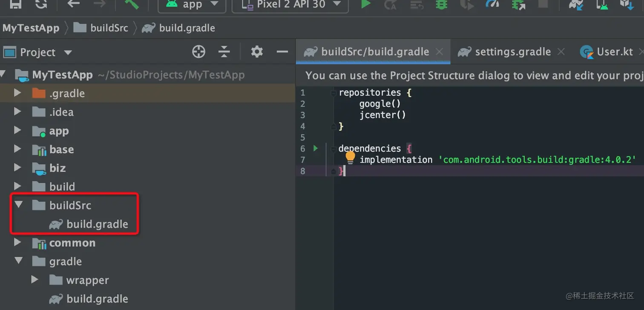Select build.gradle under buildSrc folder
Viewport: 644px width, 310px height.
click(147, 224)
